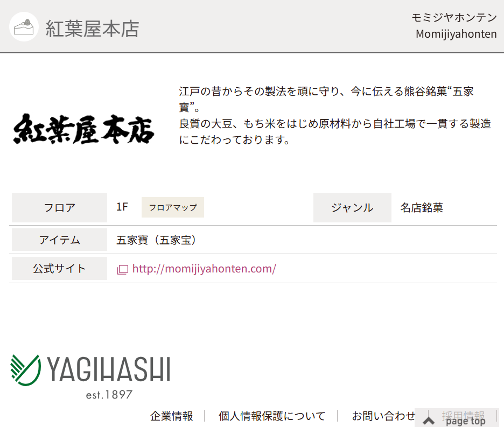The image size is (504, 427).
Task: Click the Momijiyahonten romanized name
Action: (456, 34)
